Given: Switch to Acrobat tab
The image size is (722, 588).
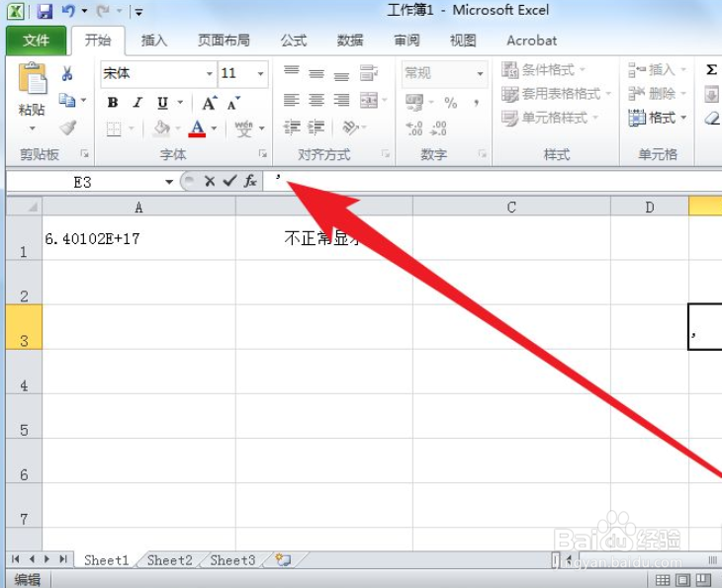Looking at the screenshot, I should point(531,41).
